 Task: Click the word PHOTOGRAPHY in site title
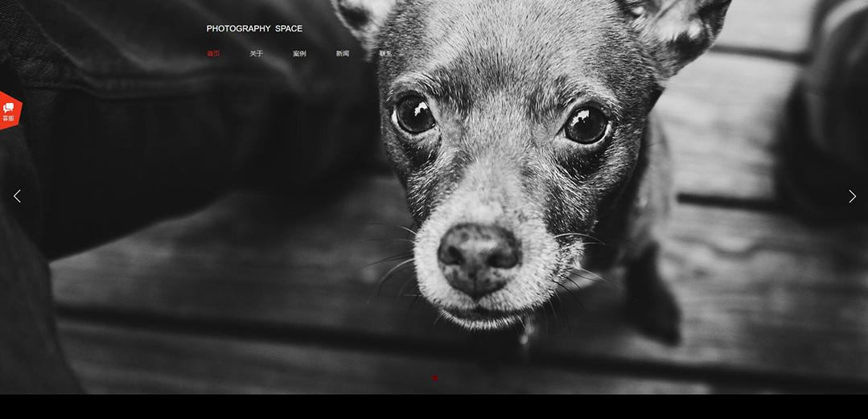[x=238, y=29]
